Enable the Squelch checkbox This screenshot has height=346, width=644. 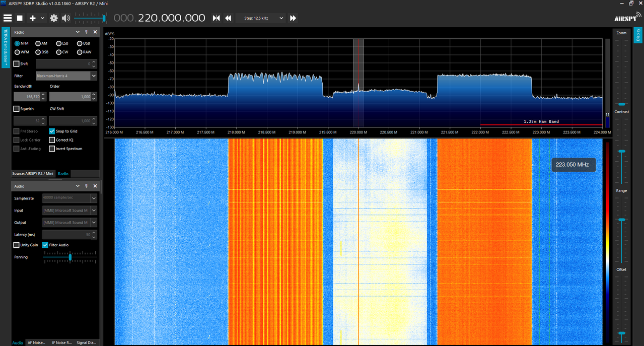(x=17, y=109)
